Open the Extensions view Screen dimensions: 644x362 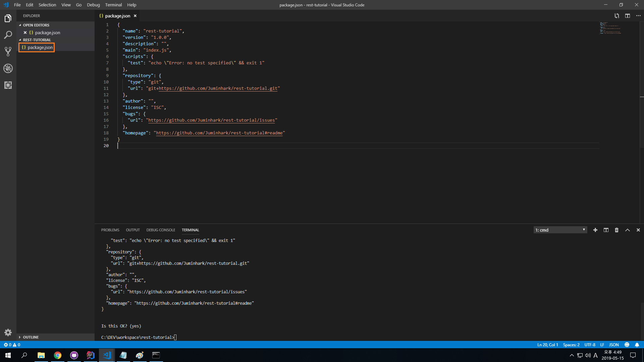(x=8, y=85)
